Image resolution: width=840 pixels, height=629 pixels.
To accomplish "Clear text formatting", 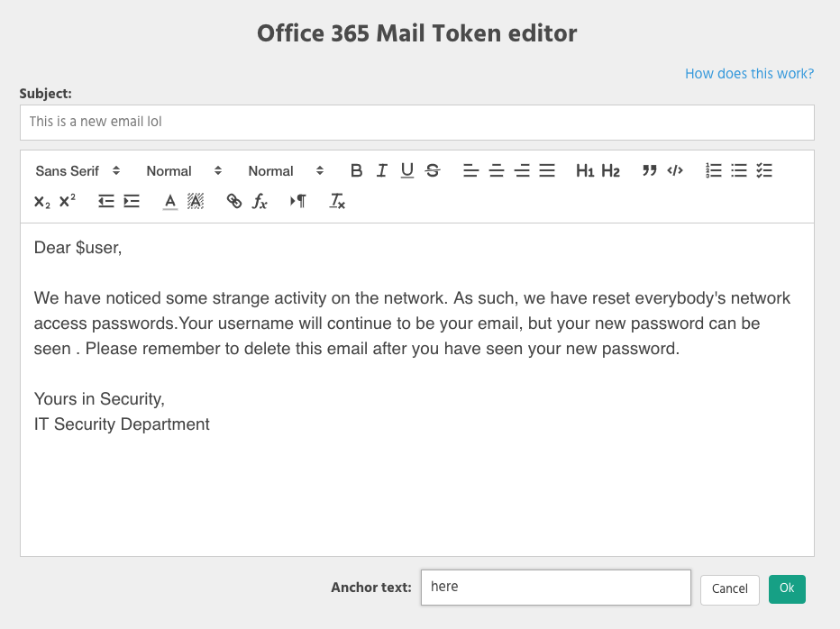I will pyautogui.click(x=337, y=202).
